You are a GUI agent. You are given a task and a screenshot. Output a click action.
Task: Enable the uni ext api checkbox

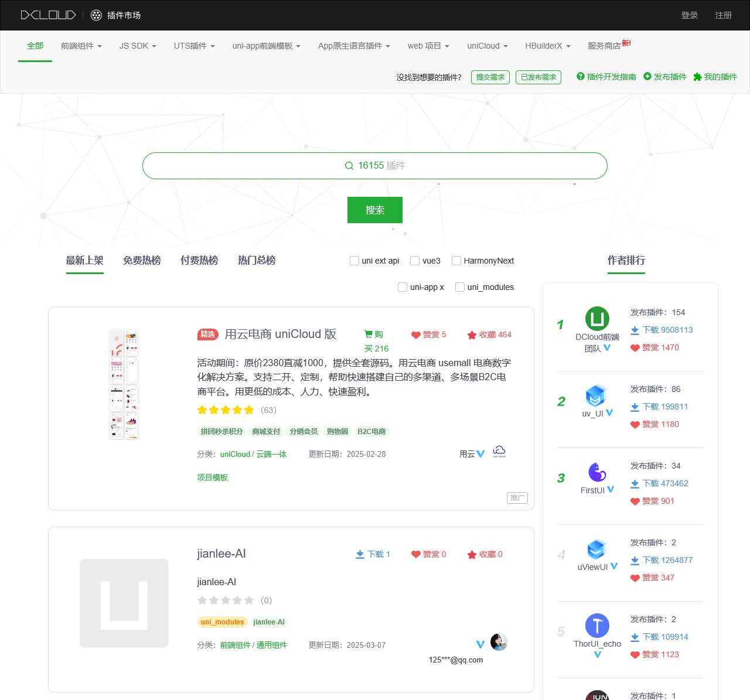354,261
